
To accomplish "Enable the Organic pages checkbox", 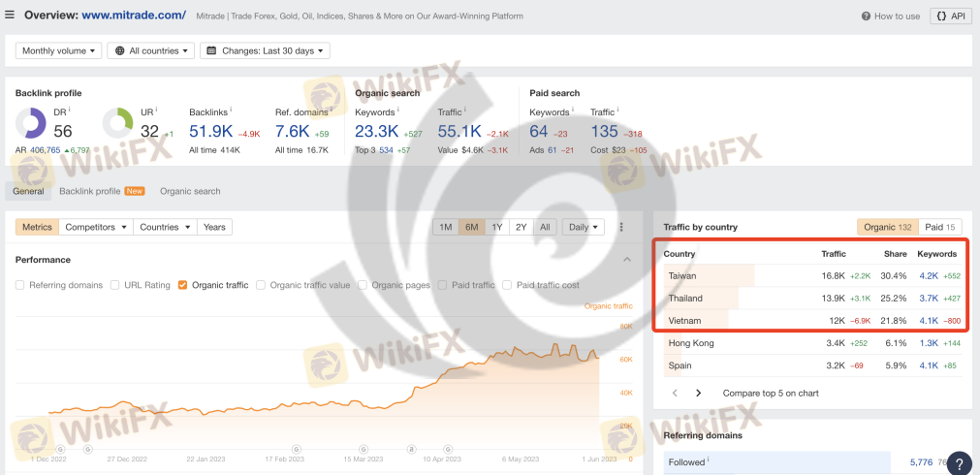I will pyautogui.click(x=363, y=285).
